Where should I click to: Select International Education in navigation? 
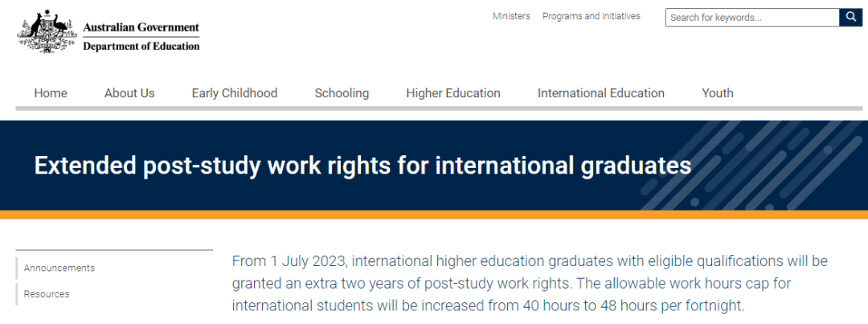point(601,93)
